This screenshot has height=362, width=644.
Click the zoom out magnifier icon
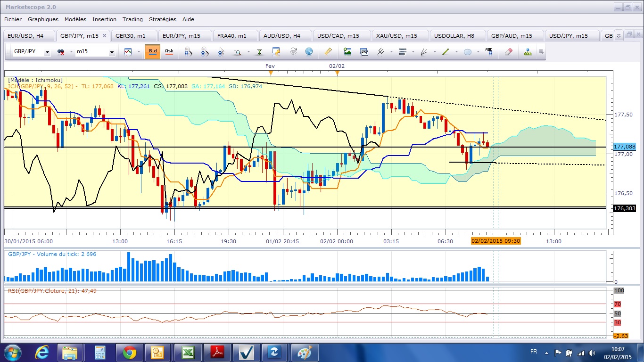(205, 52)
